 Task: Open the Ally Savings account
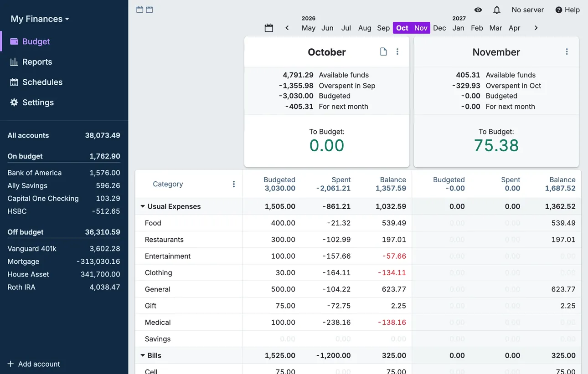click(x=64, y=185)
